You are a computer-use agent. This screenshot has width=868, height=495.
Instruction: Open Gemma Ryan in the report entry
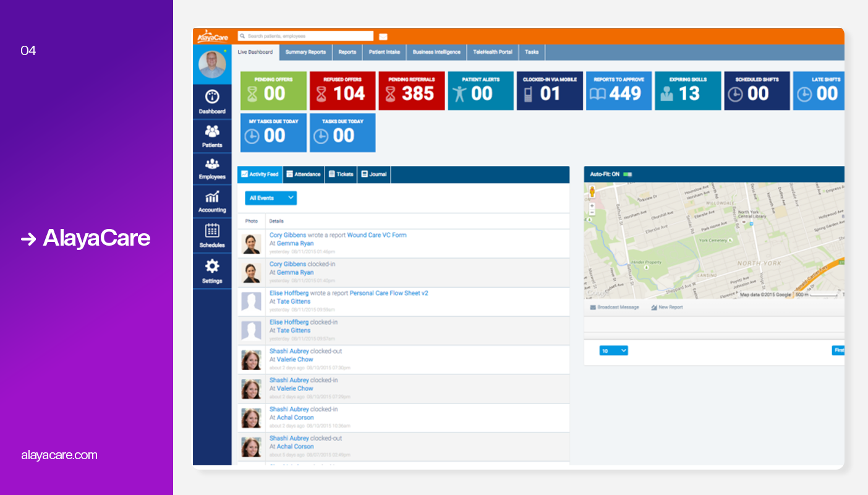click(295, 244)
